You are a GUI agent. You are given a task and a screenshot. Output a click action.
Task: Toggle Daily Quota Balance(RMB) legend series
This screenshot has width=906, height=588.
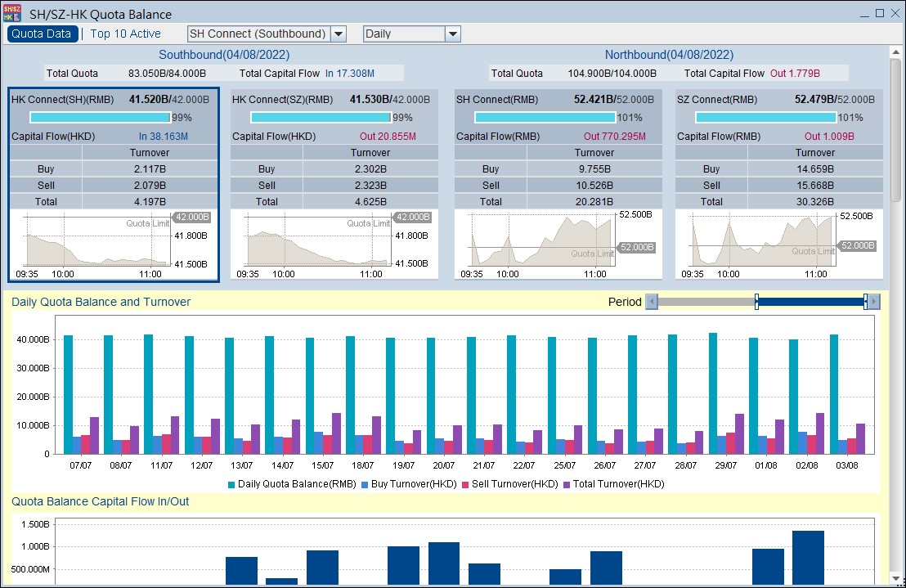(x=291, y=484)
